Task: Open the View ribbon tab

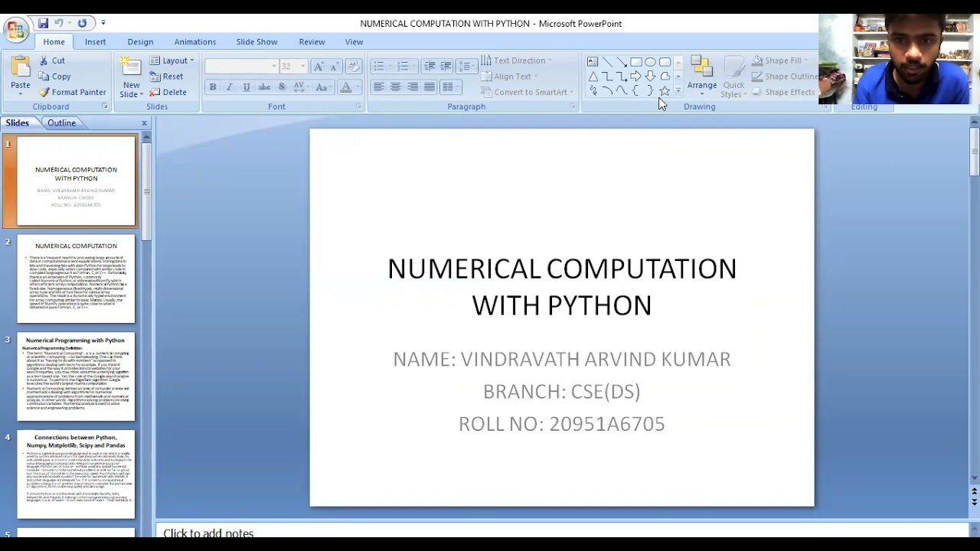Action: tap(354, 42)
